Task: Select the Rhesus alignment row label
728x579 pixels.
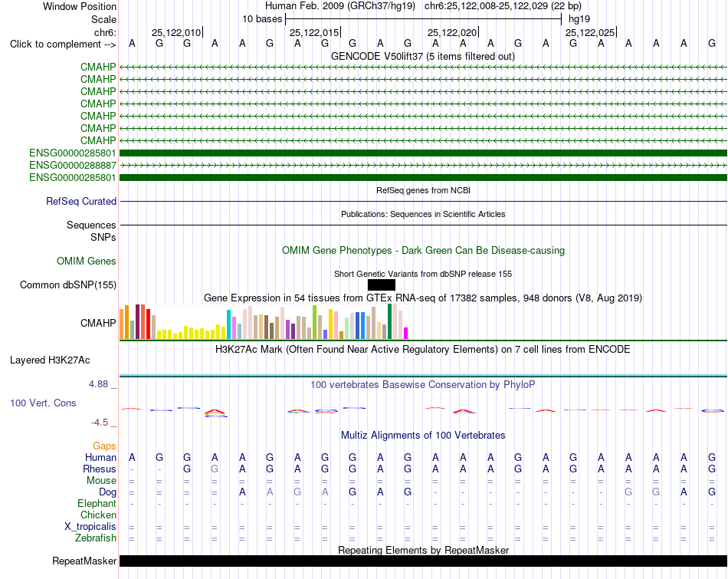Action: coord(100,469)
